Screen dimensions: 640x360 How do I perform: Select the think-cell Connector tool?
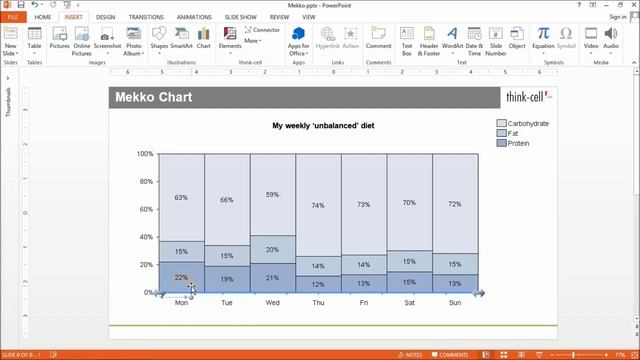(x=262, y=30)
